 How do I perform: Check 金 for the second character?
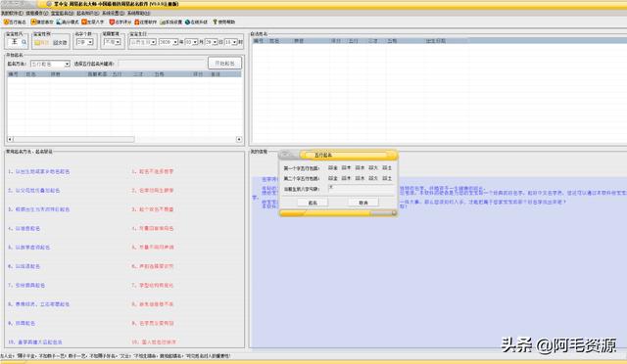[x=333, y=178]
